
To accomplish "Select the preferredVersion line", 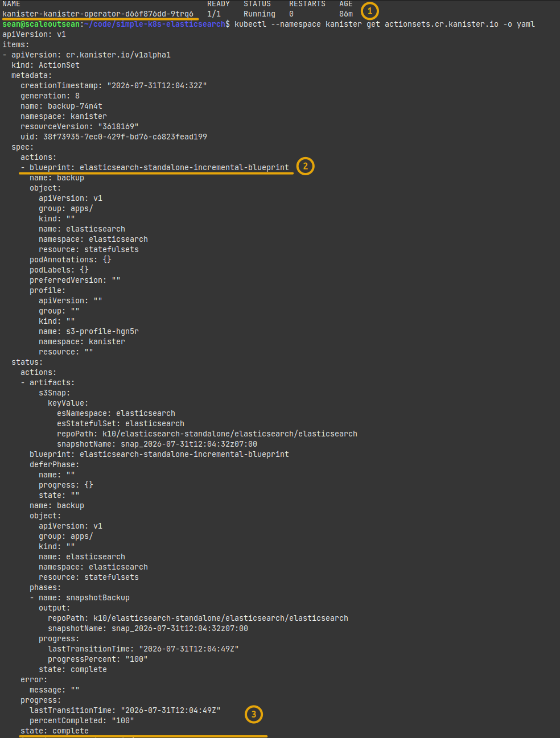I will tap(75, 280).
